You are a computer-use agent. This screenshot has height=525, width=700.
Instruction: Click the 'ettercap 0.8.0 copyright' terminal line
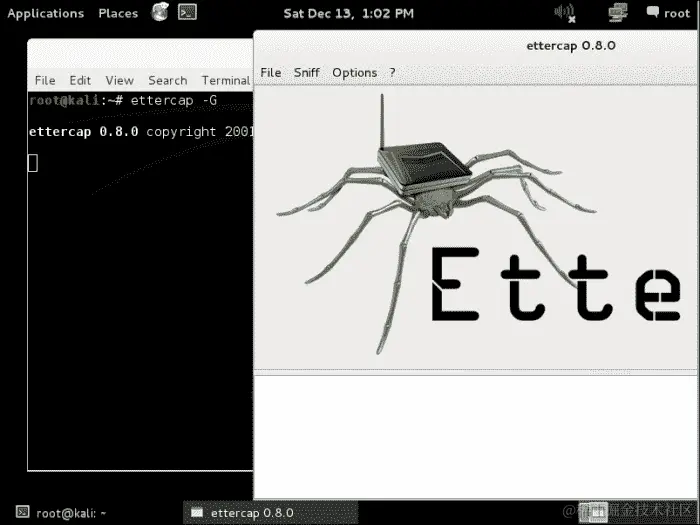pyautogui.click(x=141, y=132)
